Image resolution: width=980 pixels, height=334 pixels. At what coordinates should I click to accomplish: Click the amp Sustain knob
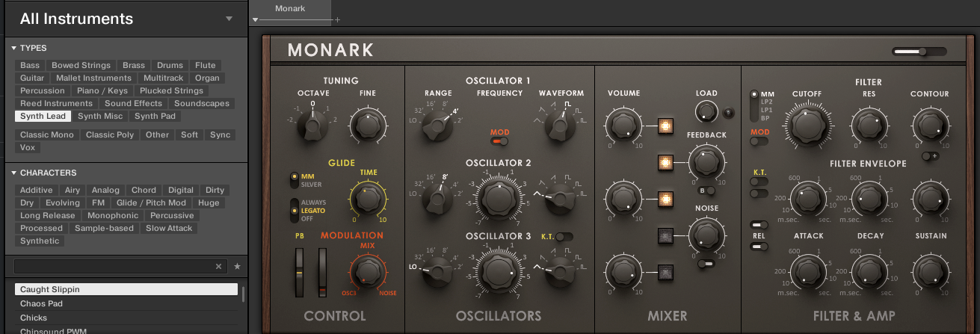pos(929,271)
